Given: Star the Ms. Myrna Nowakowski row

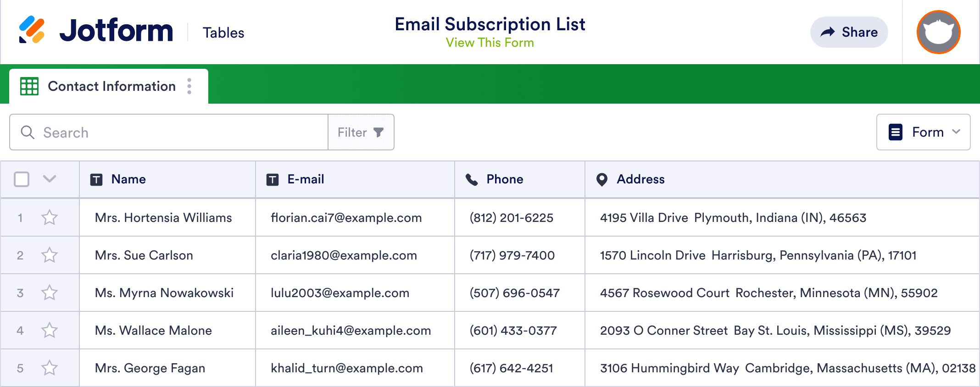Looking at the screenshot, I should 50,293.
